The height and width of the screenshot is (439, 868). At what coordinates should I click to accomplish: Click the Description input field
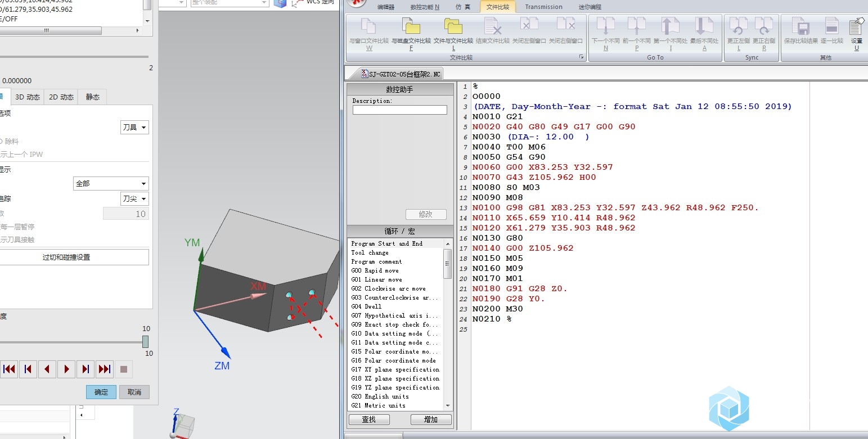pos(400,110)
